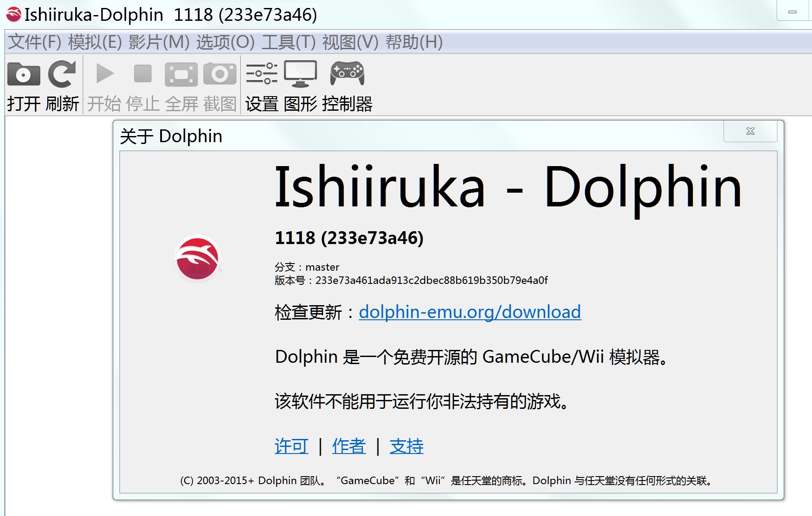Open the 作者 authors link
The height and width of the screenshot is (516, 812).
pos(349,446)
